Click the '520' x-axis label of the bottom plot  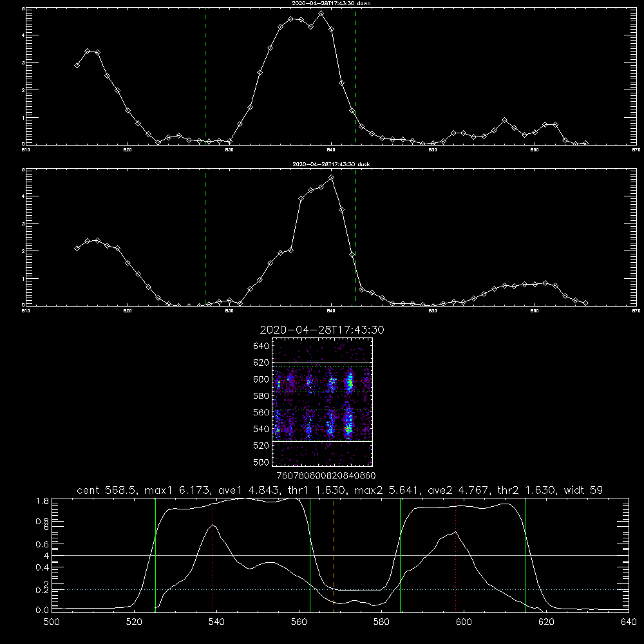click(134, 622)
